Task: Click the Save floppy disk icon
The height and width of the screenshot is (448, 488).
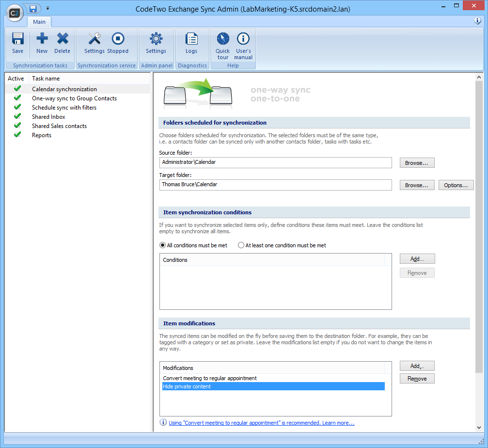Action: click(x=18, y=39)
